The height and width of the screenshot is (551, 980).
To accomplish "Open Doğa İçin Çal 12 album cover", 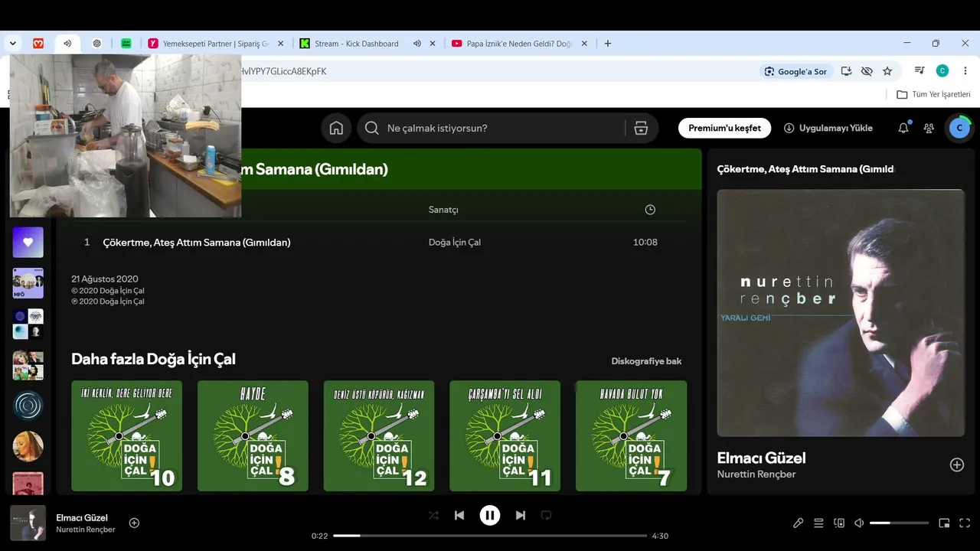I will 379,435.
